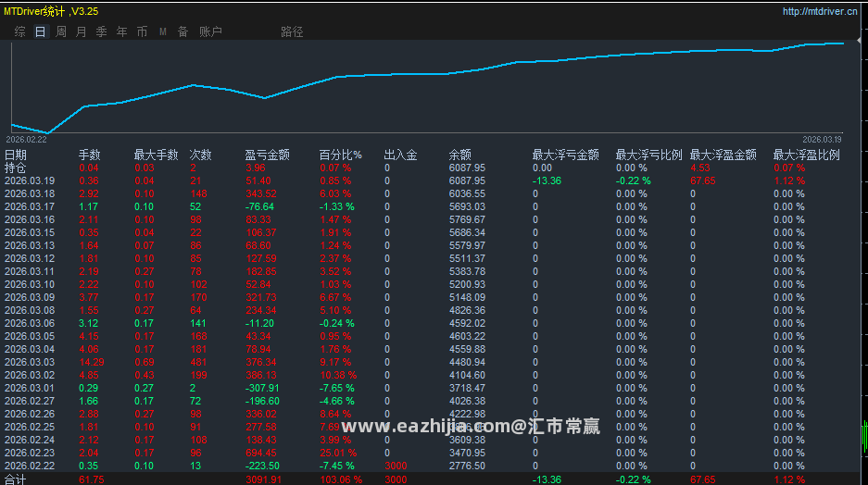868x485 pixels.
Task: Click profit value 694.45
Action: pyautogui.click(x=261, y=453)
